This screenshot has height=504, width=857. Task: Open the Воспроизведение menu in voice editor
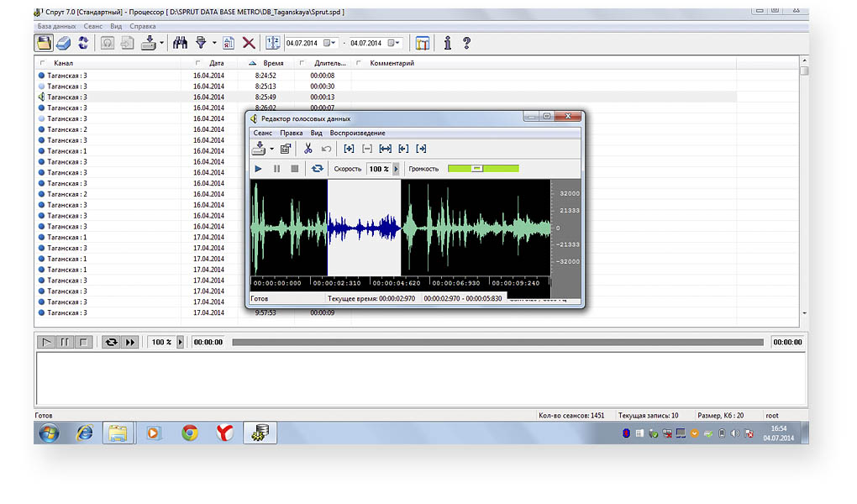357,133
